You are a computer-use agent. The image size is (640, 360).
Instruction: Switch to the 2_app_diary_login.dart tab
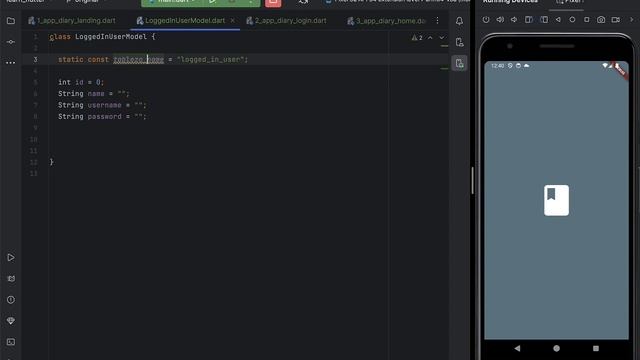click(x=287, y=20)
